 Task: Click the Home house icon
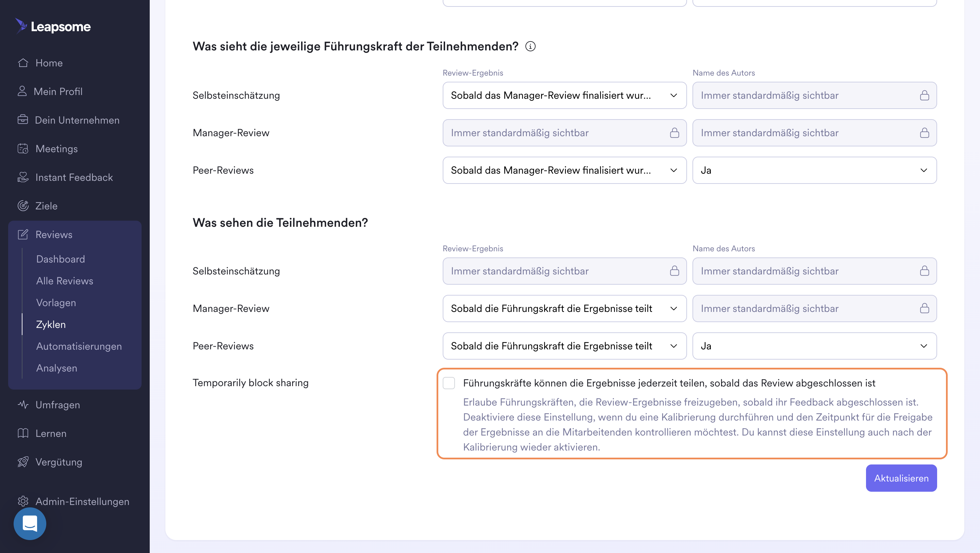23,63
